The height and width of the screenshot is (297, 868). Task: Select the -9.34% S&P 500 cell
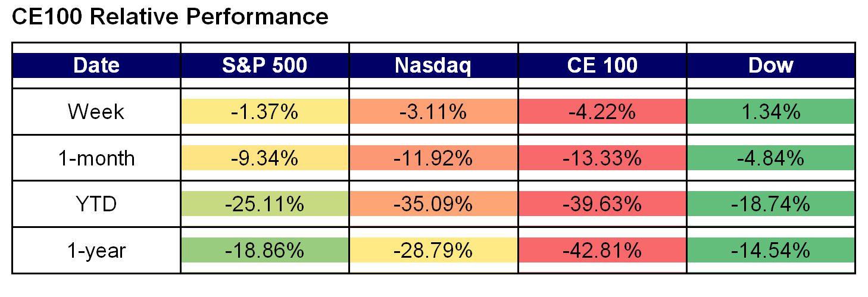tap(264, 158)
